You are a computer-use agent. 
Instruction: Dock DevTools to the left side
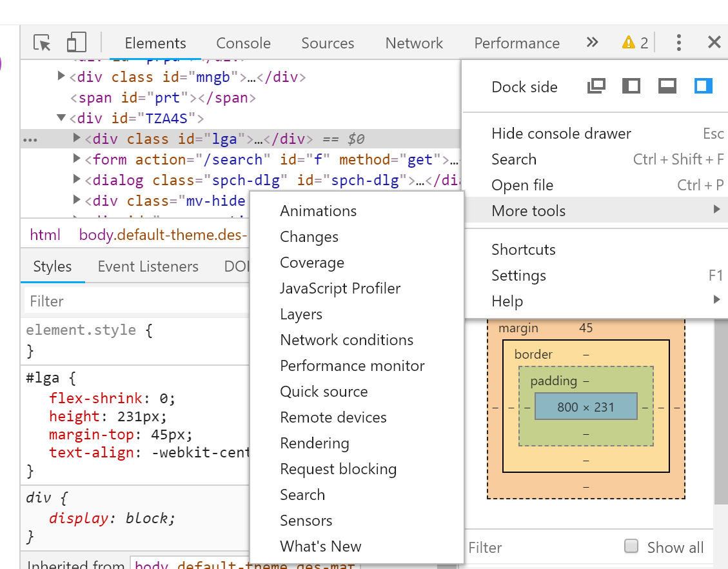click(x=631, y=86)
